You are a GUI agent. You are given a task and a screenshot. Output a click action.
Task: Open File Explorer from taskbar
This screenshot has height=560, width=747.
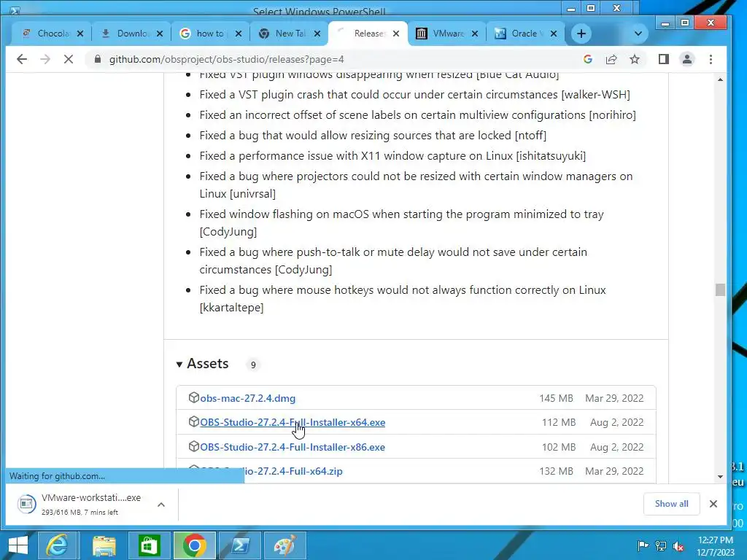104,545
